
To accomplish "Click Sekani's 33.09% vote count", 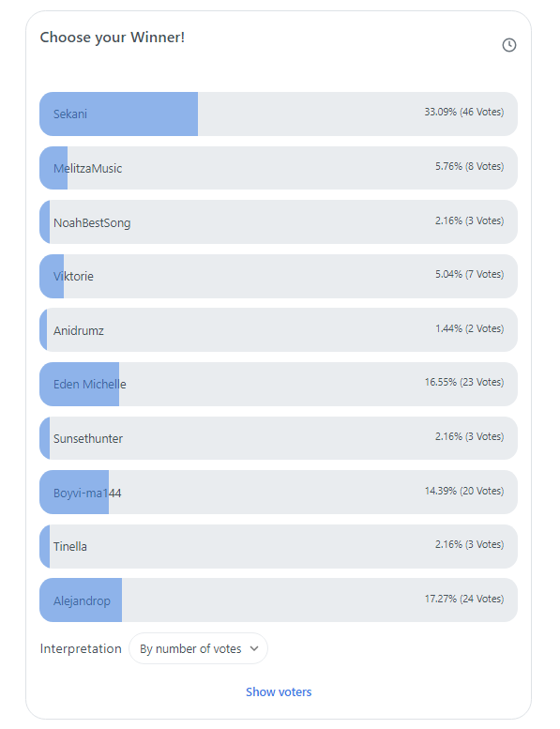I will pyautogui.click(x=463, y=112).
